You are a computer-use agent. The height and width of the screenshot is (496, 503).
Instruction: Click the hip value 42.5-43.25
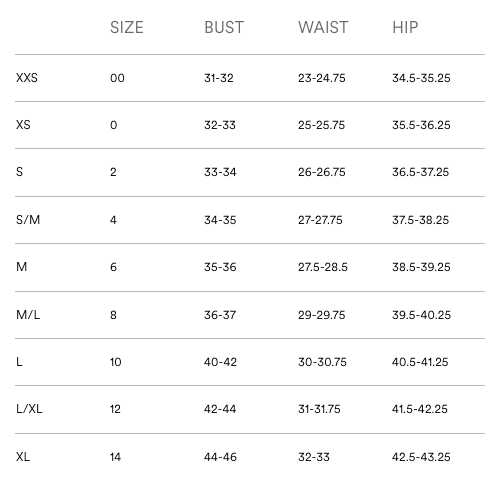tap(421, 457)
